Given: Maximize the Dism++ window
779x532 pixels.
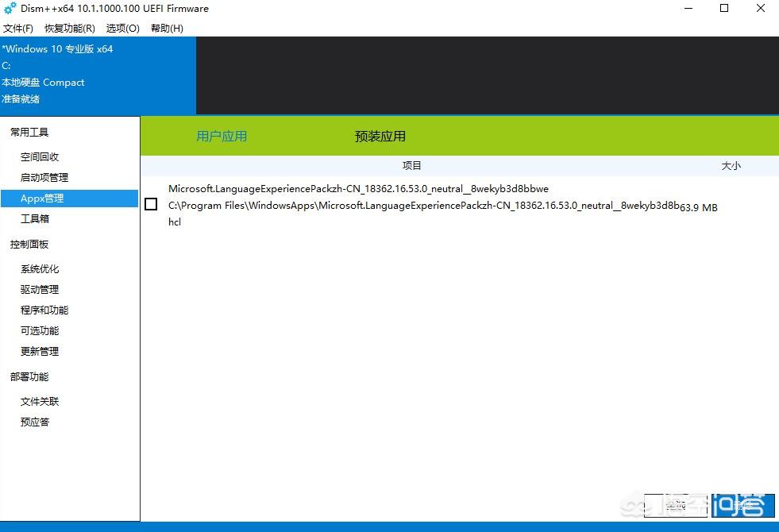Looking at the screenshot, I should point(724,9).
